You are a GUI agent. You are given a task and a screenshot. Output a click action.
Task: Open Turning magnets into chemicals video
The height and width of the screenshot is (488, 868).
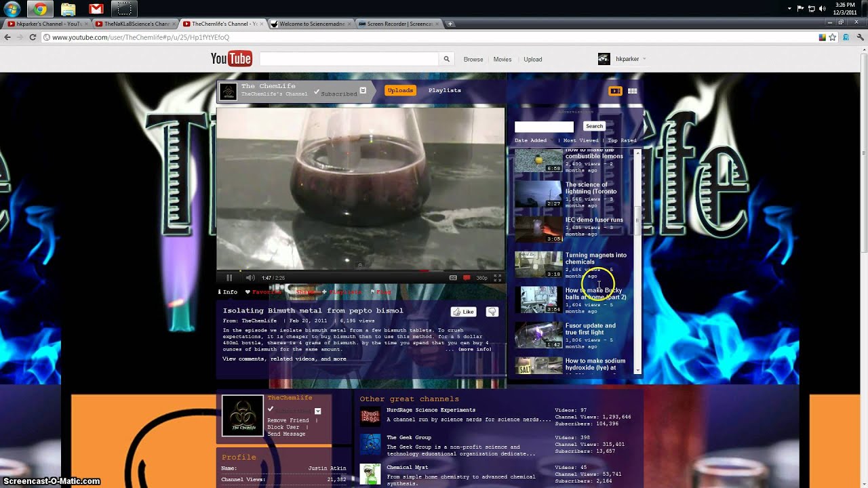point(596,258)
